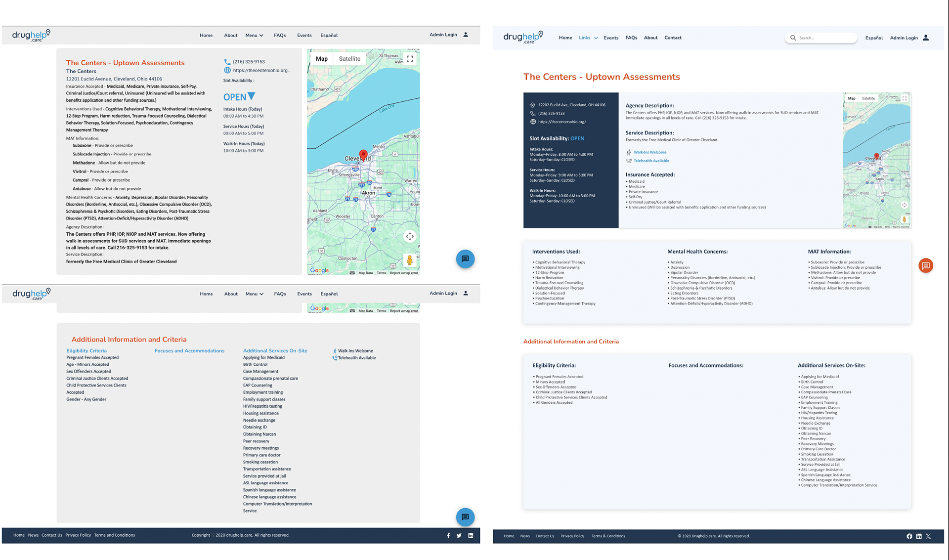949x560 pixels.
Task: Expand the OPEN slot availability triangle
Action: click(x=252, y=96)
